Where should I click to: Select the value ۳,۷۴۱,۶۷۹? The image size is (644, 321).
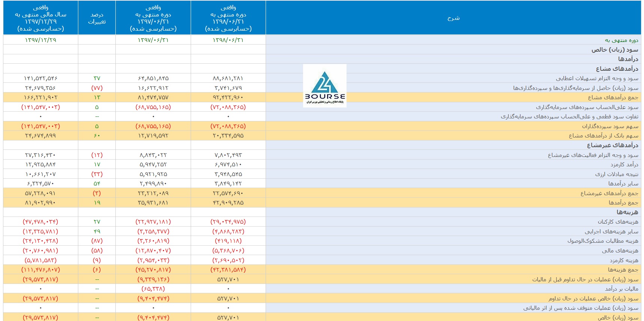(x=228, y=88)
